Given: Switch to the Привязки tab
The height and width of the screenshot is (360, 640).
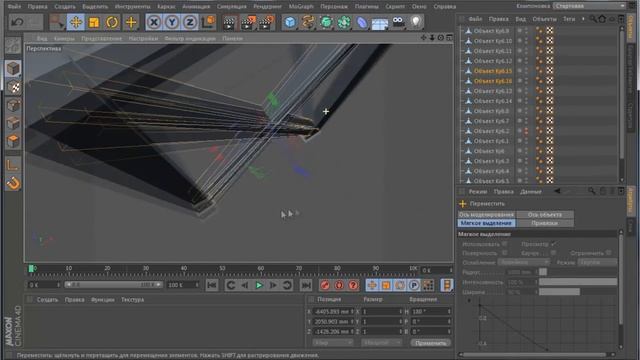Looking at the screenshot, I should click(544, 223).
